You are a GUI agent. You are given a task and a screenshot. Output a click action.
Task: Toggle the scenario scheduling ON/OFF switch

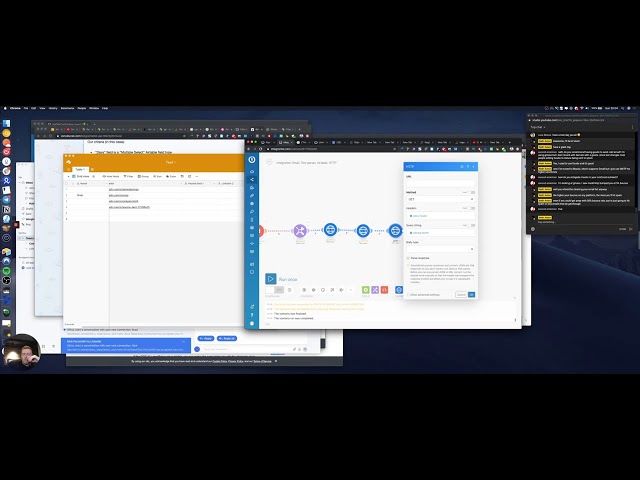[274, 290]
